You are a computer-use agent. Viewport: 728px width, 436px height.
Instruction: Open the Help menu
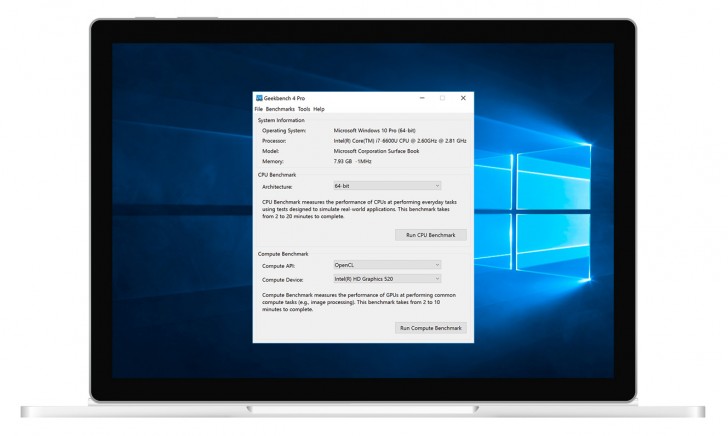coord(319,109)
